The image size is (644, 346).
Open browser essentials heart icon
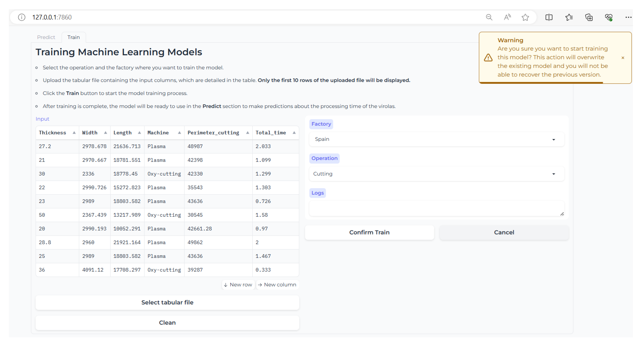(x=609, y=17)
